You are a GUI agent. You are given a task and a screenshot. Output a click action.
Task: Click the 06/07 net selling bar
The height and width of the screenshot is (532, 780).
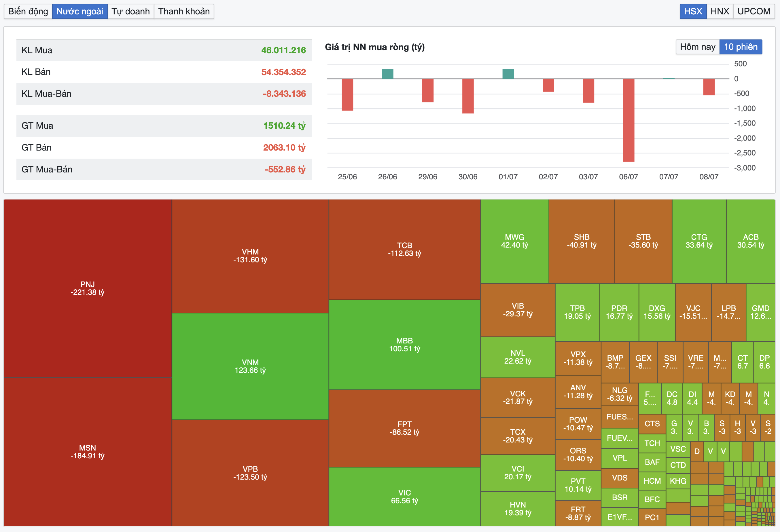tap(628, 120)
